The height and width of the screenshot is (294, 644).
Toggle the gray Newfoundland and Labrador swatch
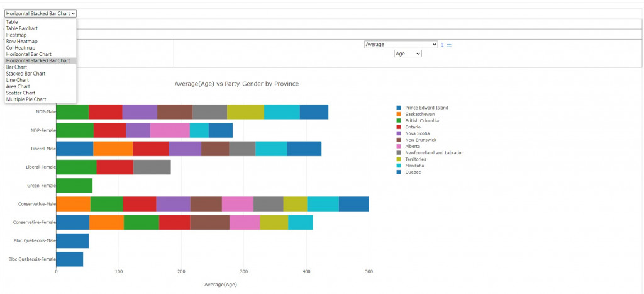tap(398, 152)
